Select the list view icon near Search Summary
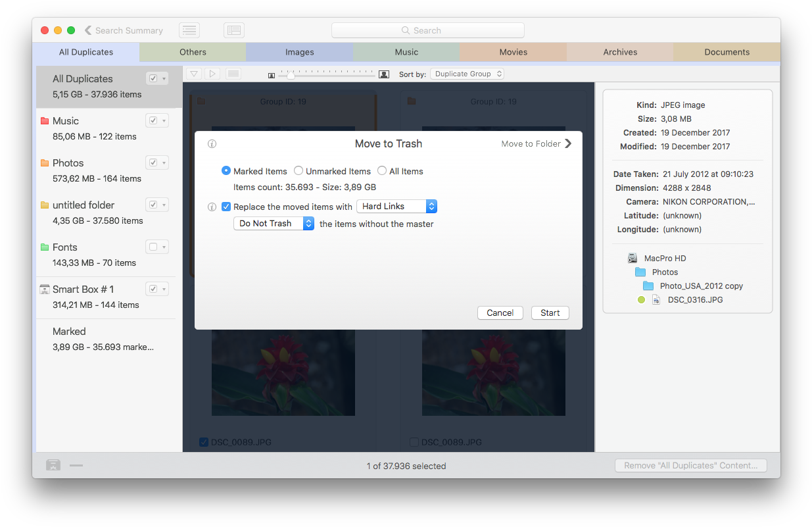The height and width of the screenshot is (527, 812). [189, 30]
